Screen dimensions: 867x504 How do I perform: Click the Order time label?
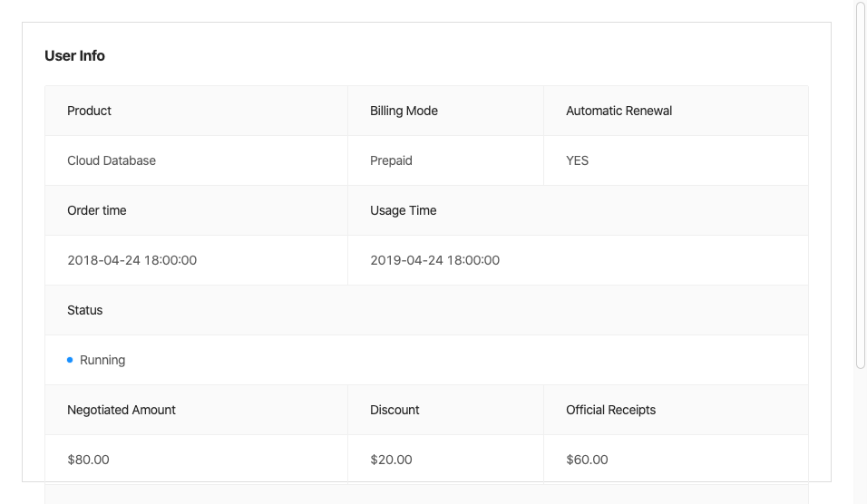[97, 210]
